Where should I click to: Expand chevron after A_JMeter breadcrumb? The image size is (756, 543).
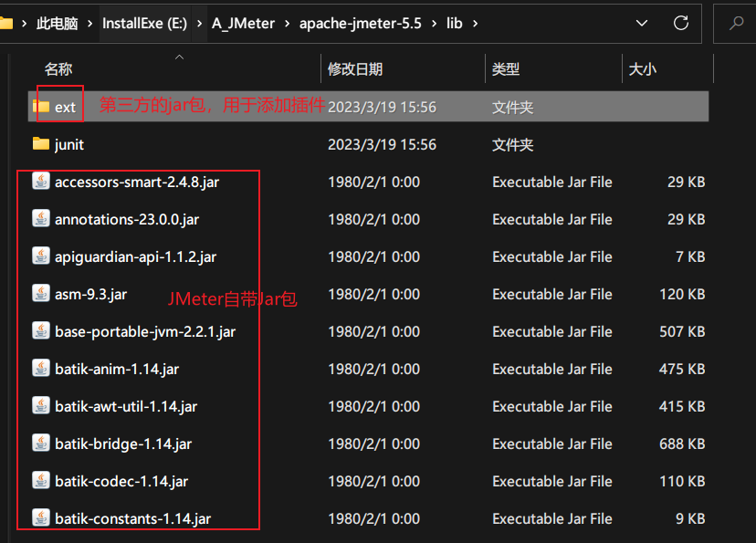tap(288, 24)
